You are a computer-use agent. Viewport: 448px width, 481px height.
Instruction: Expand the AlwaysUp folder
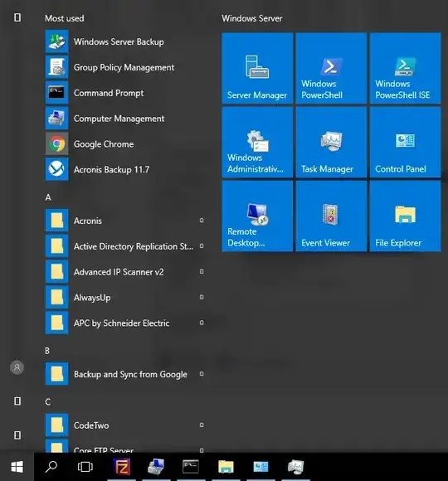tap(124, 297)
